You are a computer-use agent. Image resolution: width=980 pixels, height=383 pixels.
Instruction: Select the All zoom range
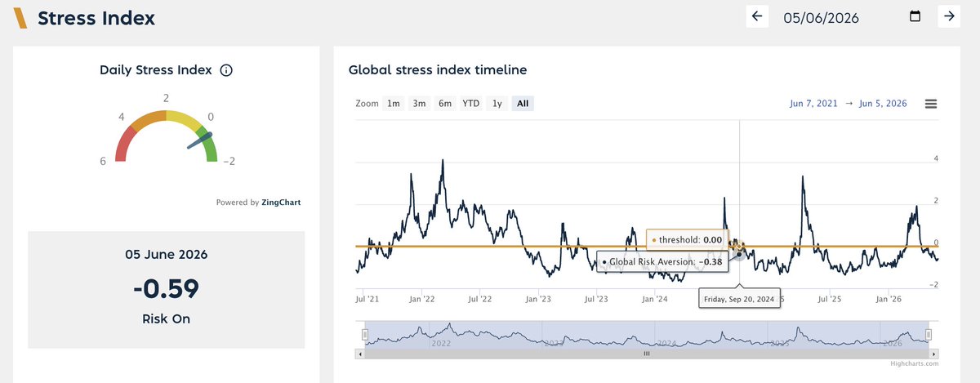point(523,104)
